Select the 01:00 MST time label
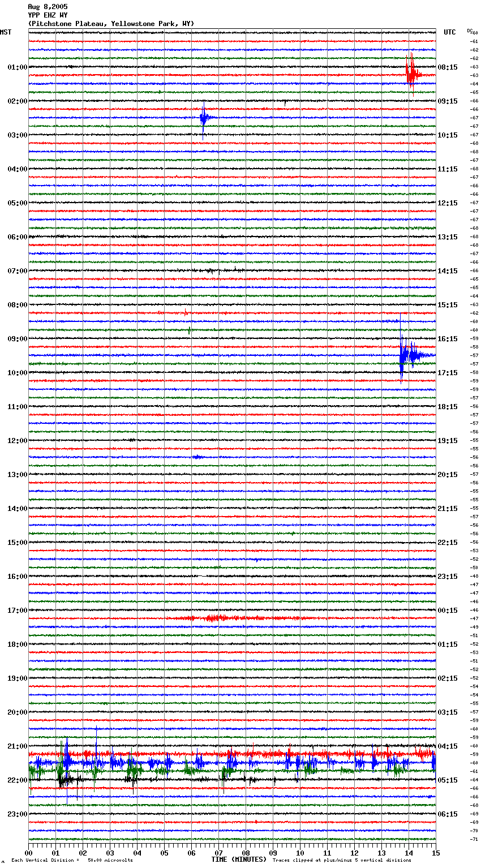This screenshot has height=868, width=481. pos(18,67)
